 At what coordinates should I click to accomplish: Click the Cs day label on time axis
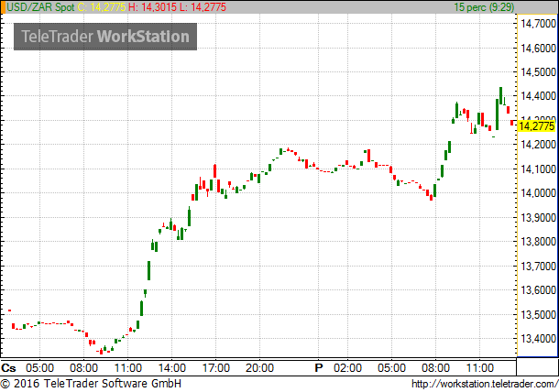(8, 367)
